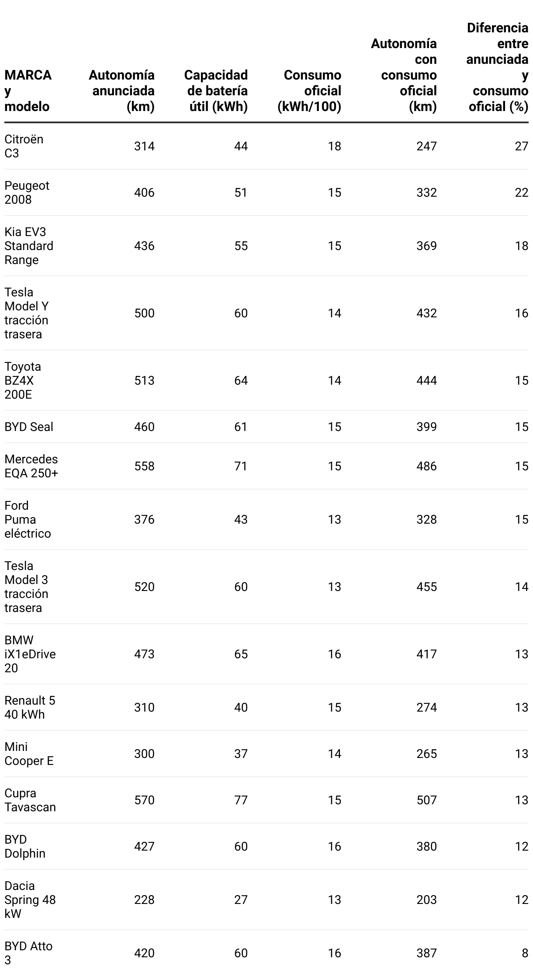The width and height of the screenshot is (533, 980).
Task: Select the Autonomía anunciada (km) header
Action: (x=121, y=90)
